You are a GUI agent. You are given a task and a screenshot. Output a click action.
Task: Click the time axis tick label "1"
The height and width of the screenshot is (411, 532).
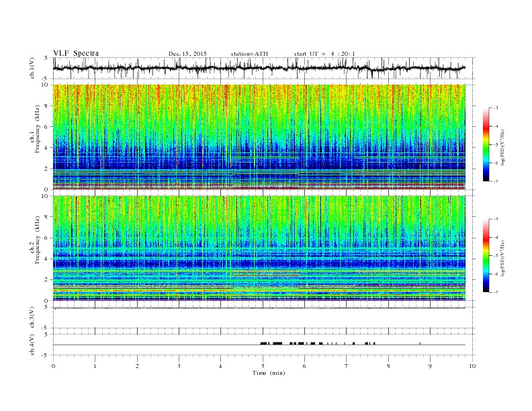click(x=95, y=366)
